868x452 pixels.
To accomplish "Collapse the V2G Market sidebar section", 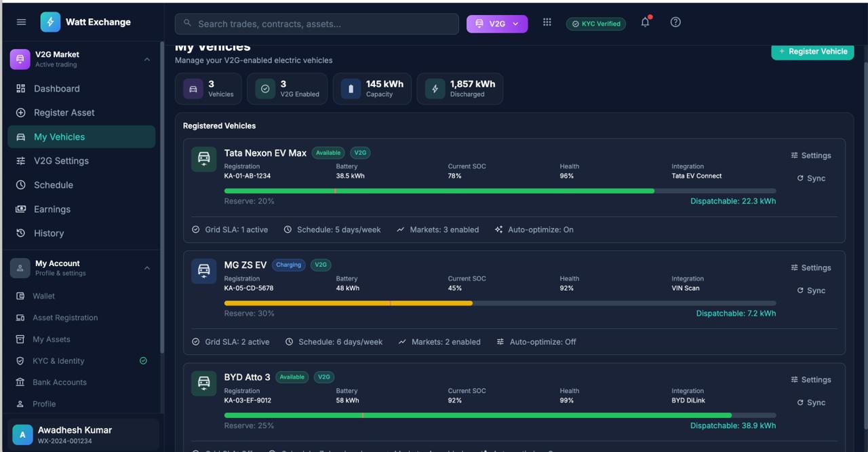I will point(147,60).
